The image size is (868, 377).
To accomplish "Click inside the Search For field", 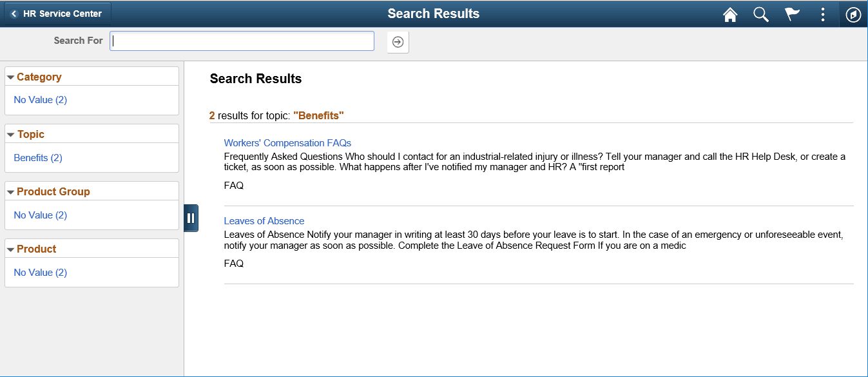I will click(x=242, y=41).
